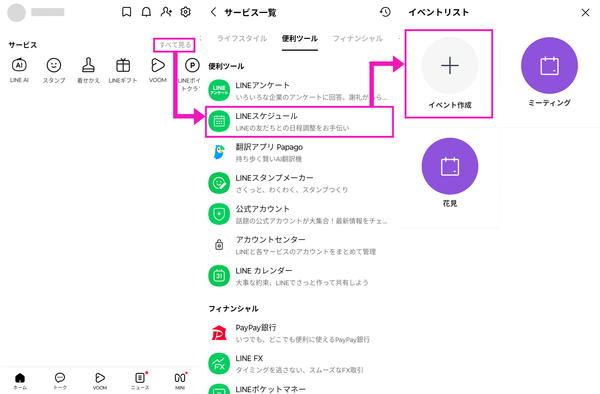This screenshot has height=394, width=600.
Task: Select the ライフスタイル category tab
Action: 242,38
